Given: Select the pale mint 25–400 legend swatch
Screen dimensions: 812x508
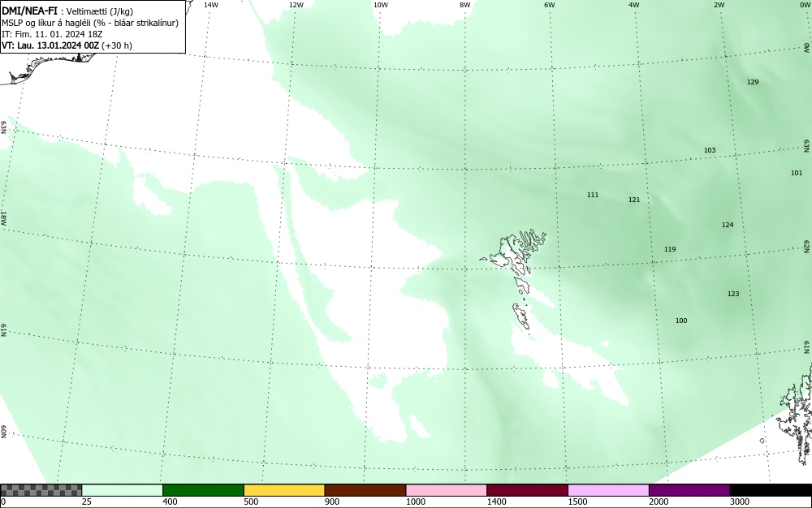Looking at the screenshot, I should coord(123,490).
